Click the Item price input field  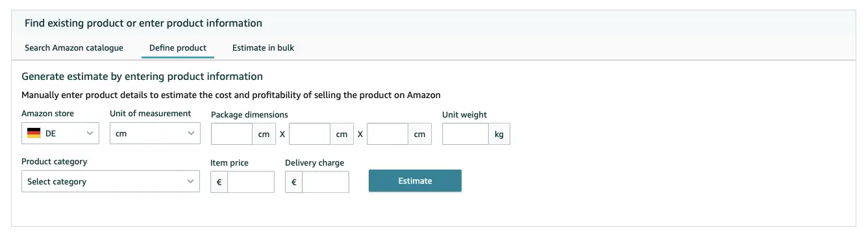[251, 182]
